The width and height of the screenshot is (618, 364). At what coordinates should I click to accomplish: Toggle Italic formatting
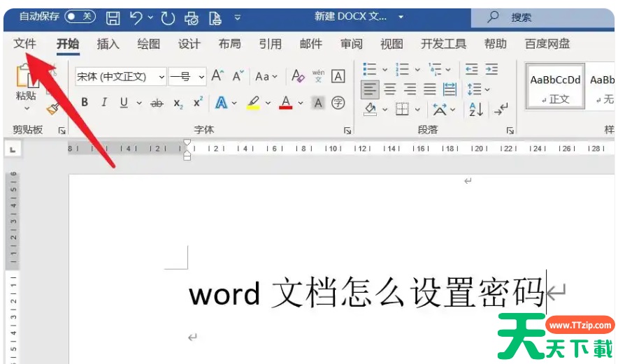[x=104, y=103]
